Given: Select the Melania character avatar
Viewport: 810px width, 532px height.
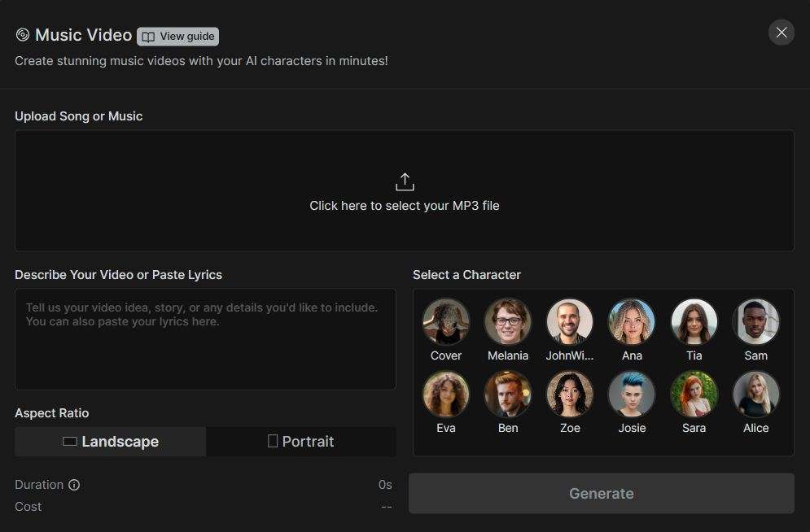Looking at the screenshot, I should pyautogui.click(x=508, y=321).
